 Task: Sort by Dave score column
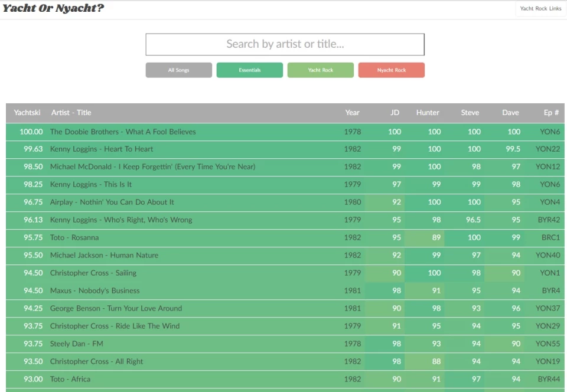coord(510,113)
